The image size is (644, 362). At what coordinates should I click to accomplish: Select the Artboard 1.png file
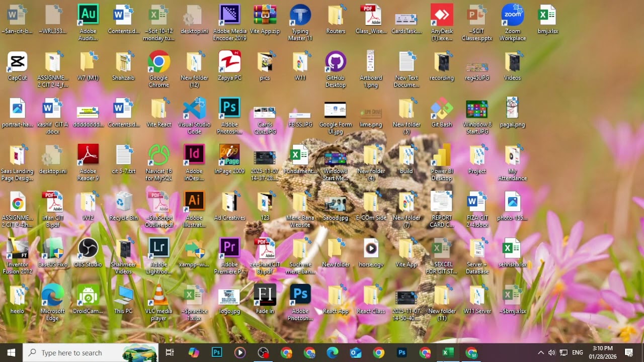(371, 69)
